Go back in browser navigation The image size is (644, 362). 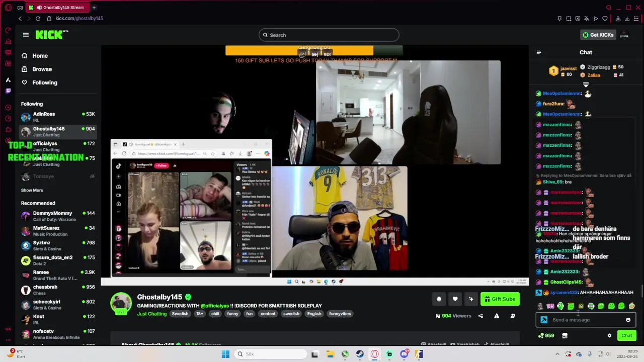click(20, 19)
